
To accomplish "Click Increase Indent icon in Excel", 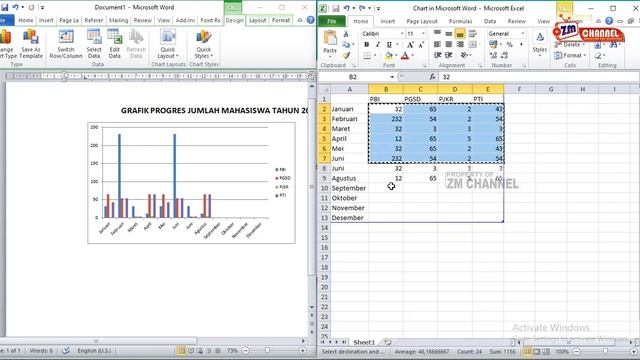I will pos(449,55).
